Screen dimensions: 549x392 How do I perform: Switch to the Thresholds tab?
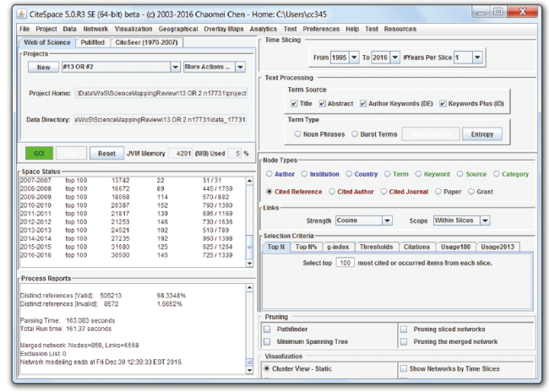pyautogui.click(x=377, y=247)
